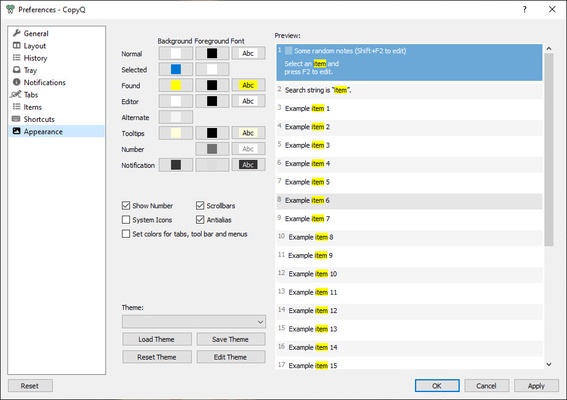This screenshot has width=567, height=400.
Task: Change the Notification background dark swatch
Action: pos(176,165)
